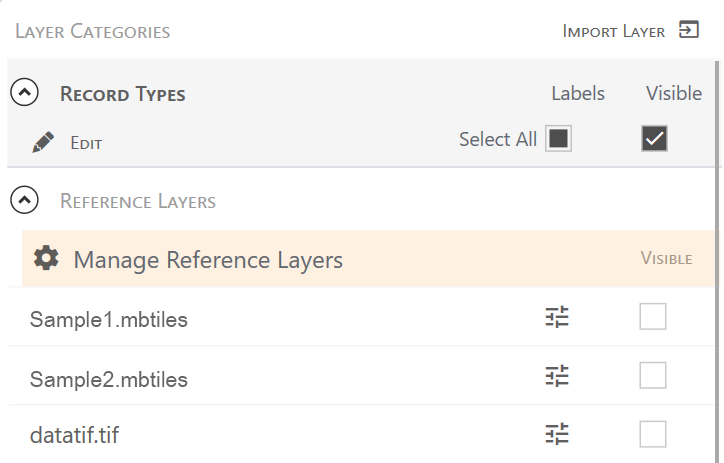Open settings sliders for datatif.tif

557,434
